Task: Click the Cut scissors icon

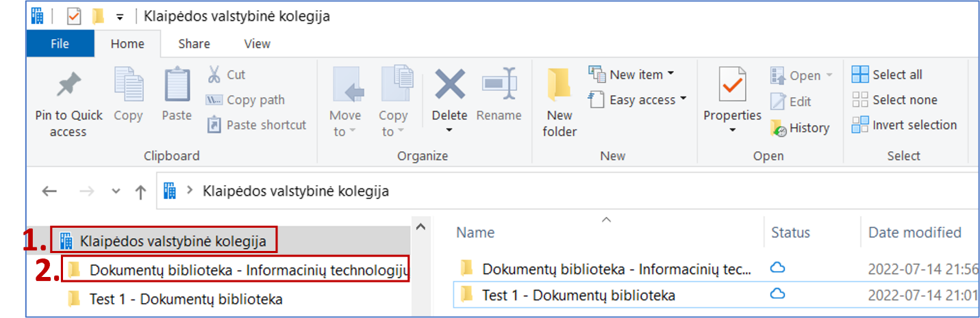Action: 214,75
